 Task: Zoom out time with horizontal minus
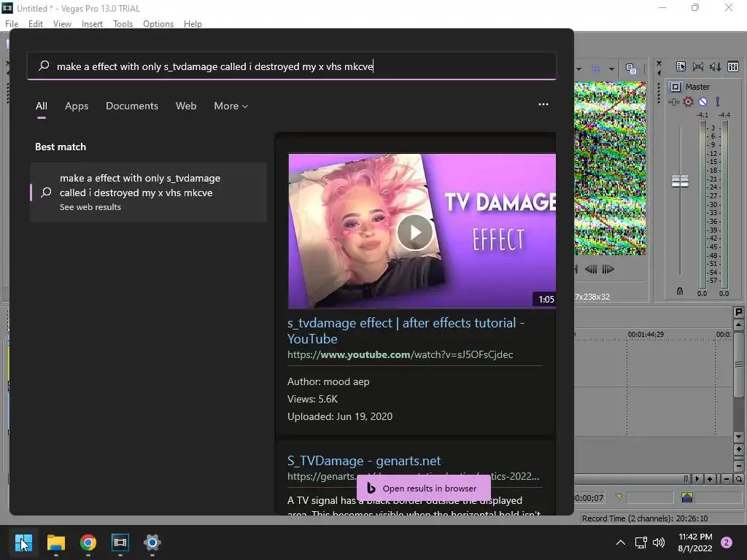tap(726, 479)
